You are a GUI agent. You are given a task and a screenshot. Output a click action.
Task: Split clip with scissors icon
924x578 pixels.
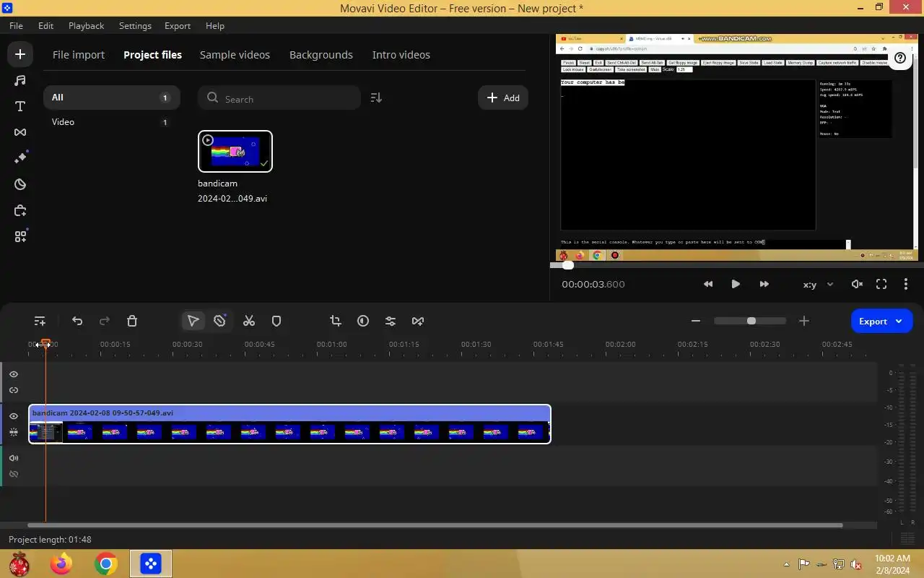point(249,321)
